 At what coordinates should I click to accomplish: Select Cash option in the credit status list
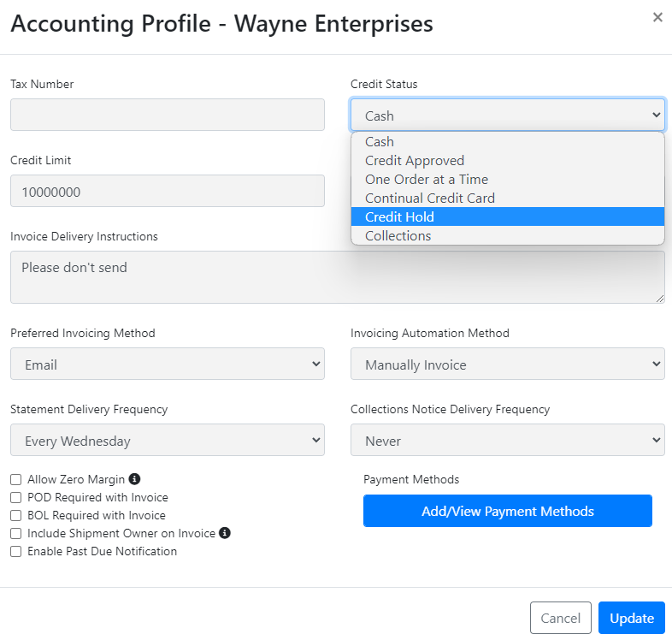click(x=508, y=141)
